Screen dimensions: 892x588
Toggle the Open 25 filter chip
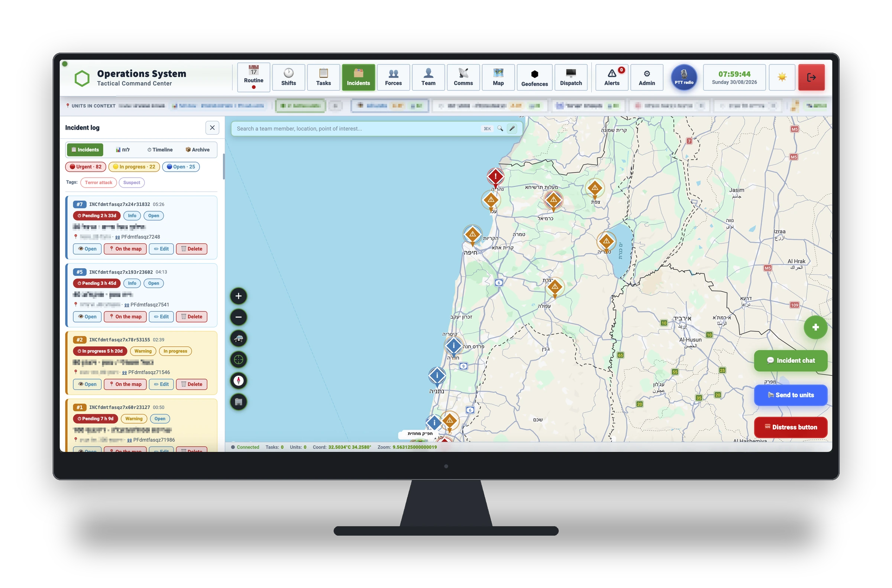[181, 167]
